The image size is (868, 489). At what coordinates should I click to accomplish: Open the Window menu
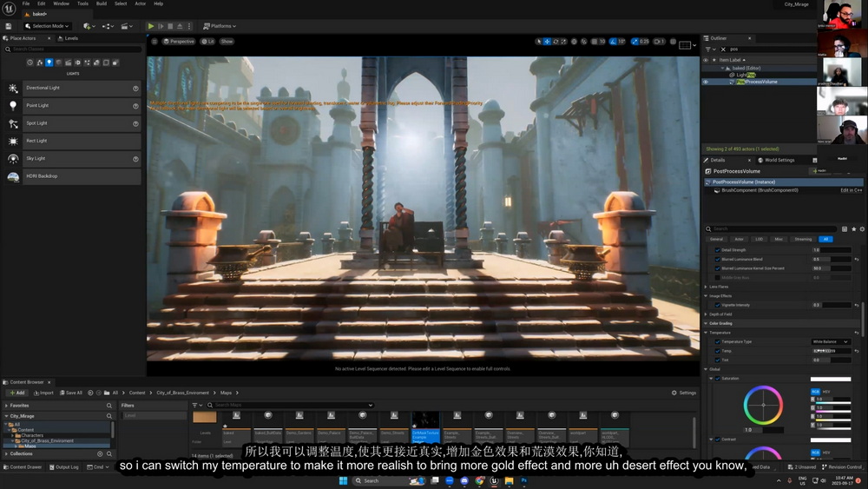[x=61, y=3]
